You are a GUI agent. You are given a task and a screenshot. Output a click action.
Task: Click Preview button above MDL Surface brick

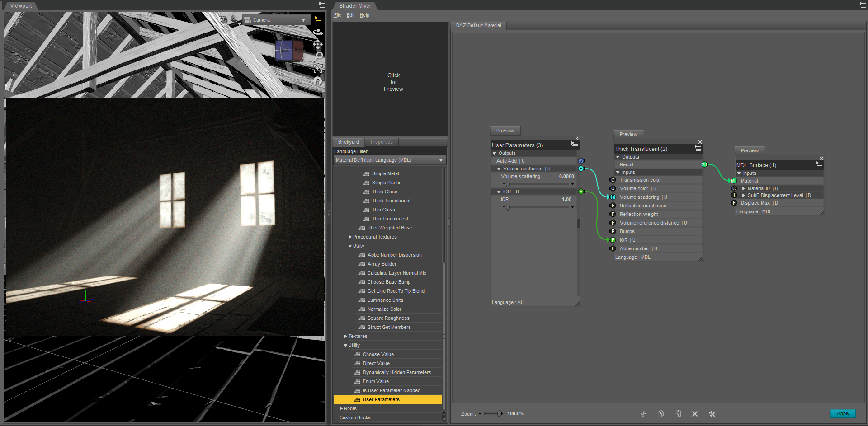point(750,150)
